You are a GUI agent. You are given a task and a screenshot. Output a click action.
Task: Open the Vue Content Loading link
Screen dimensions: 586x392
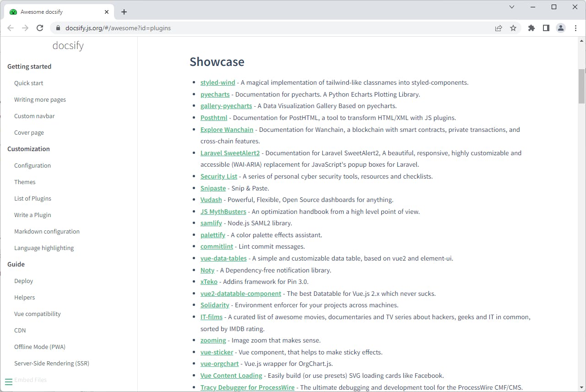pyautogui.click(x=231, y=376)
